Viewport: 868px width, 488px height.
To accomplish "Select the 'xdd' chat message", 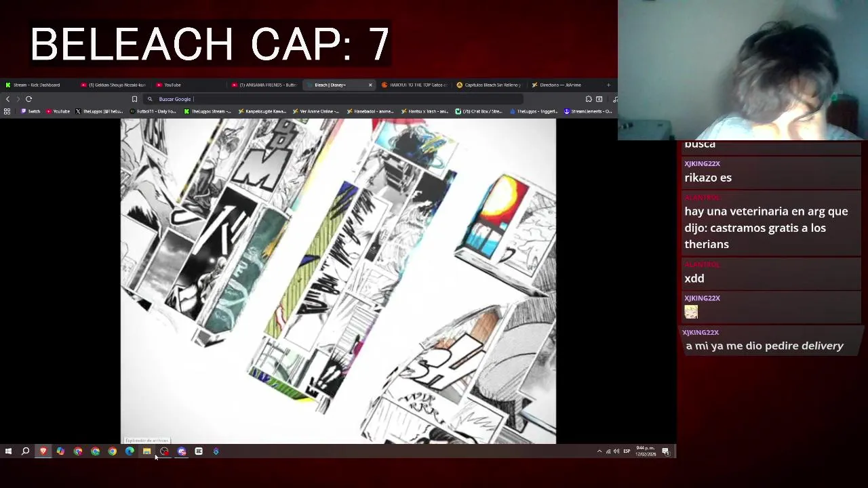I will (x=694, y=278).
